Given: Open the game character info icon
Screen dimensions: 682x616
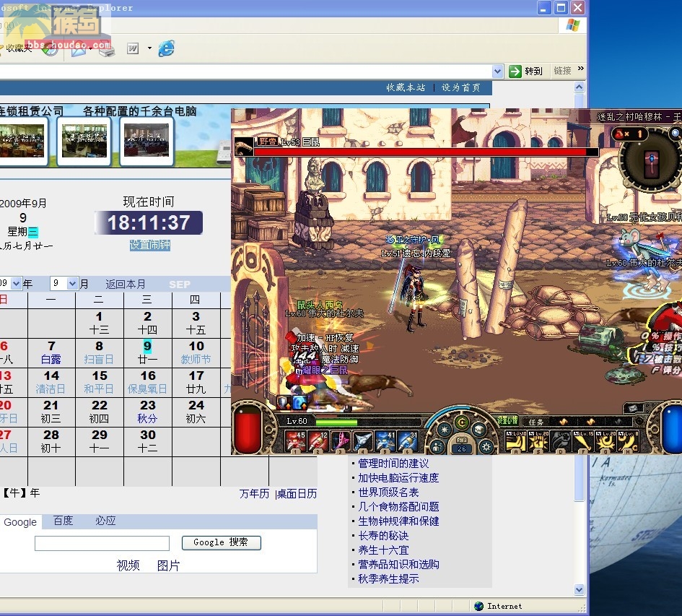Looking at the screenshot, I should [437, 447].
